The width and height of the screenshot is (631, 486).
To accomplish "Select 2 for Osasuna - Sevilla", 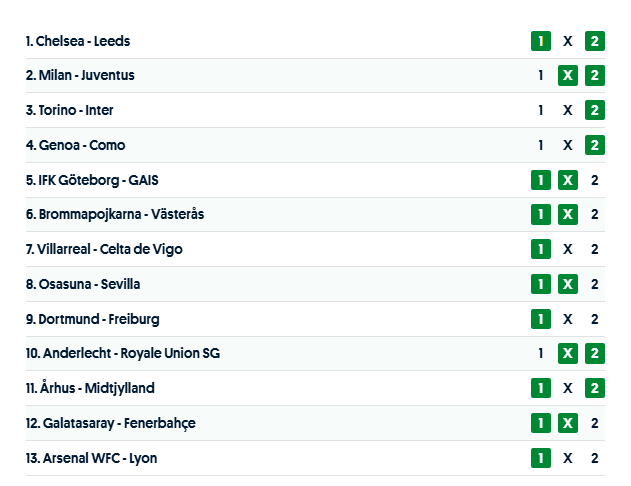I will pos(595,284).
